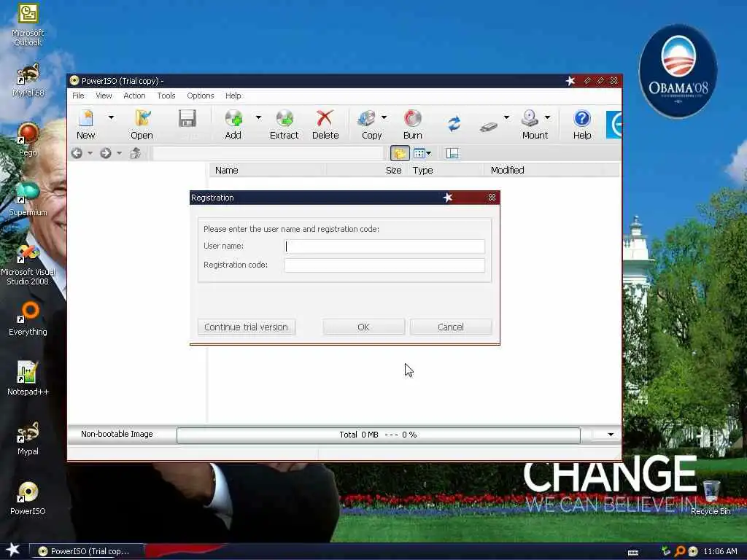
Task: Expand the New button dropdown arrow
Action: pos(111,117)
